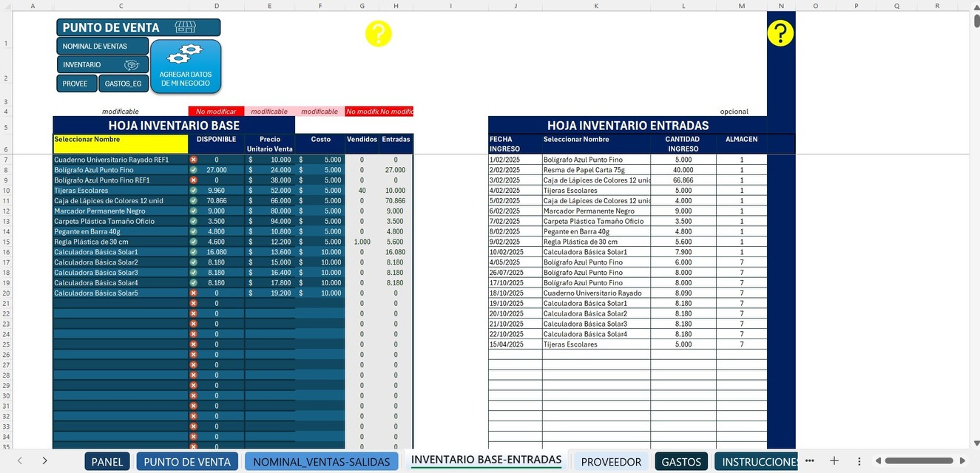Switch to the PUNTO DE VENTA sheet tab
Viewport: 980px width, 473px height.
(187, 462)
